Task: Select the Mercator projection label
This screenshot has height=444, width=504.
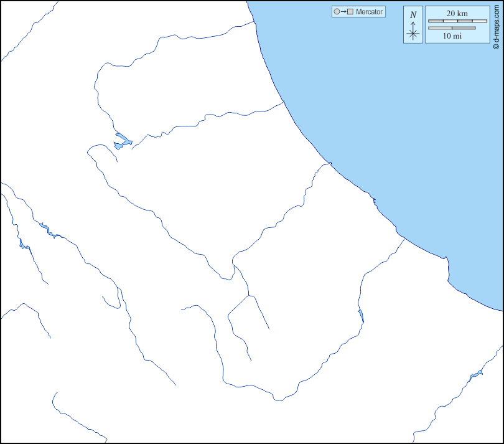Action: [369, 12]
